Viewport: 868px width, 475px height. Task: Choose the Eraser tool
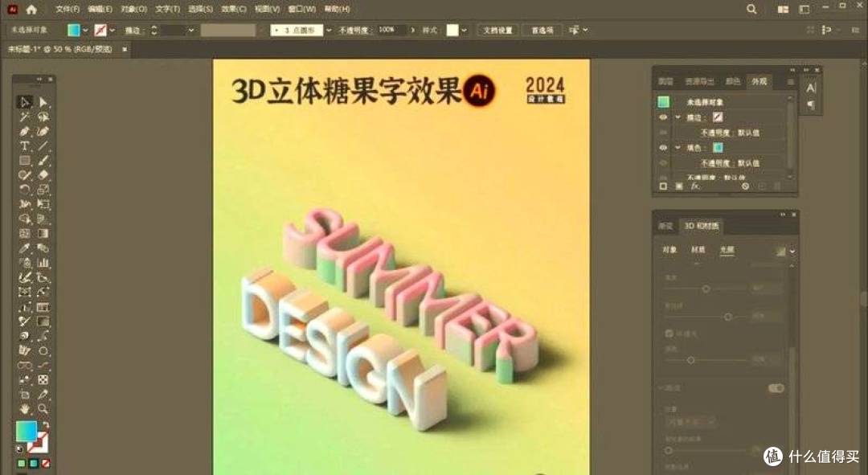pyautogui.click(x=43, y=175)
